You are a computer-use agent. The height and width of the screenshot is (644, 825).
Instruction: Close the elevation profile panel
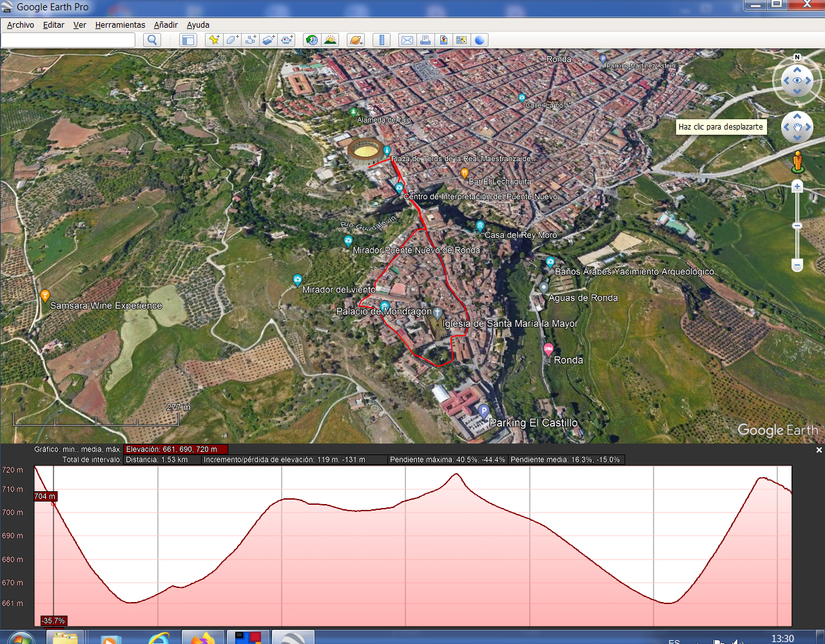pos(819,450)
